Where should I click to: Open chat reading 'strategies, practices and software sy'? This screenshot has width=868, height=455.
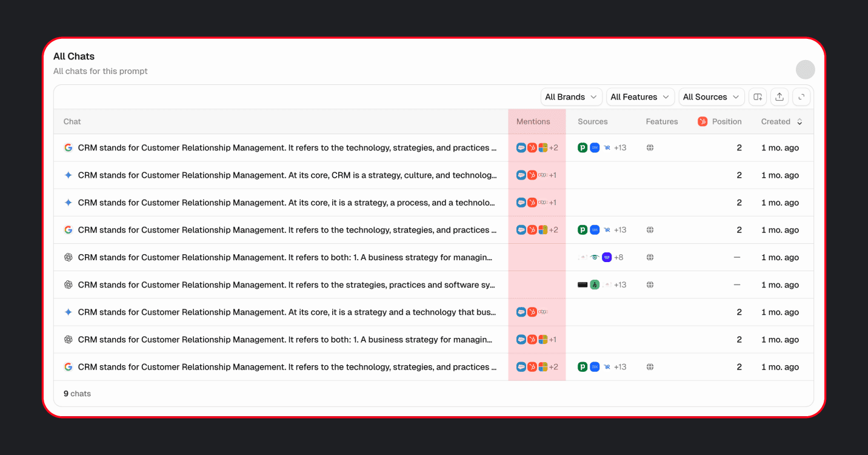click(x=287, y=285)
